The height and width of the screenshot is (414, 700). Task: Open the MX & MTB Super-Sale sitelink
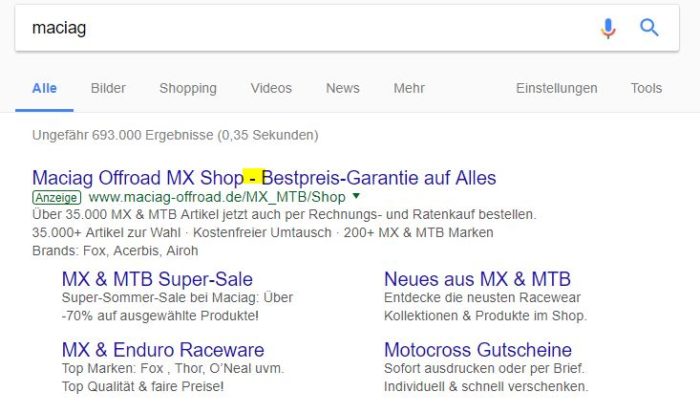[157, 279]
